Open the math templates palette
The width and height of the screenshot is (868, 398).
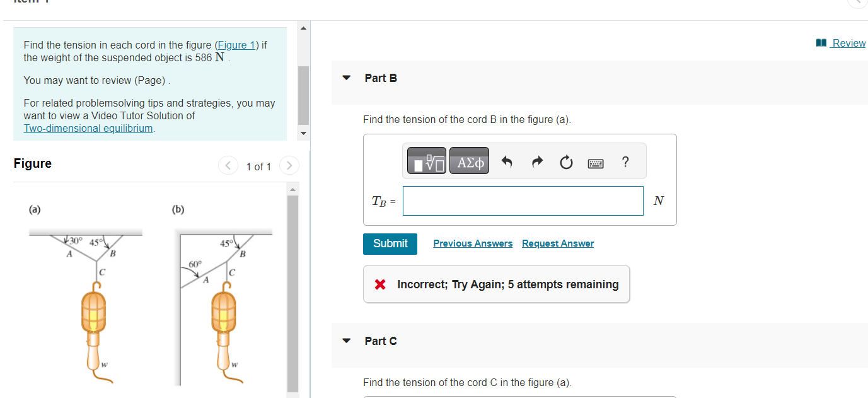pyautogui.click(x=425, y=161)
